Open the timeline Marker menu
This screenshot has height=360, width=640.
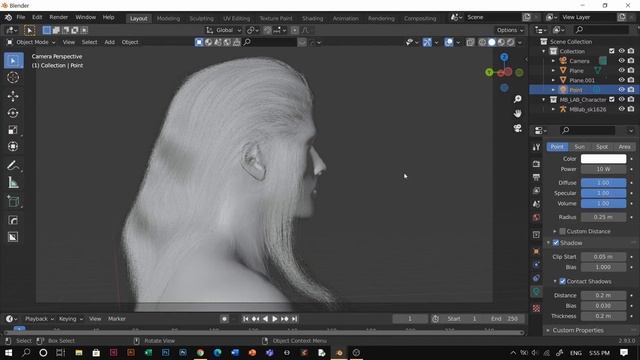pyautogui.click(x=117, y=319)
